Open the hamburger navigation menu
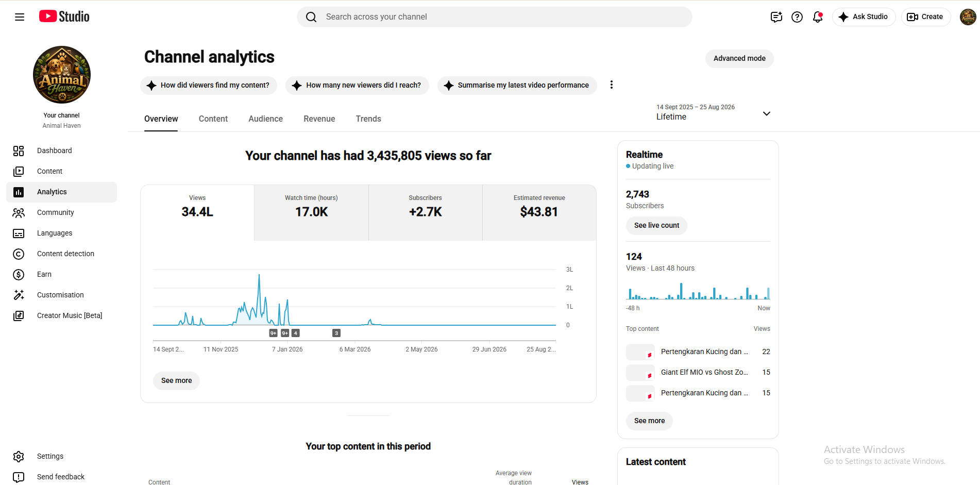 20,17
